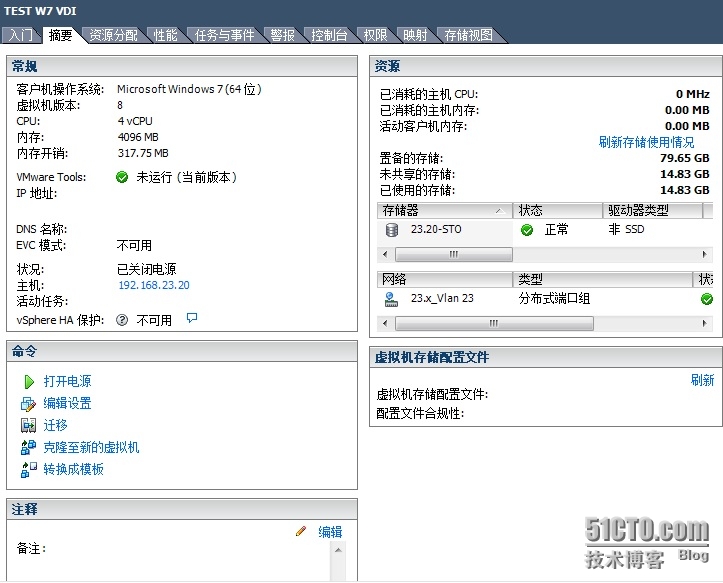The image size is (723, 583).
Task: Click the Migrate icon next to 迁移
Action: pyautogui.click(x=28, y=426)
